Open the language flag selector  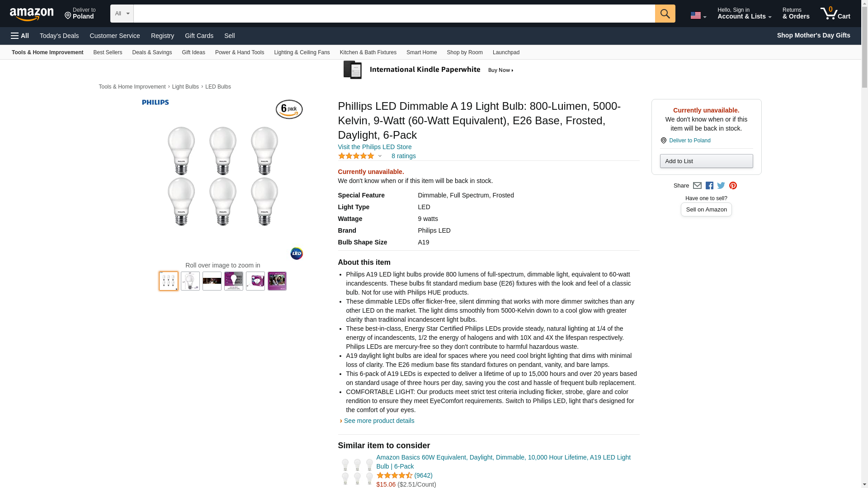pyautogui.click(x=698, y=15)
